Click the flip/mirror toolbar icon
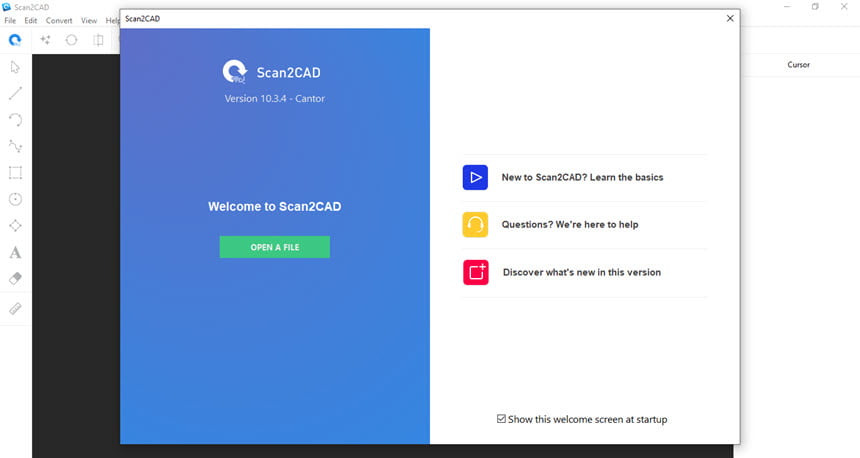Image resolution: width=860 pixels, height=458 pixels. pos(98,40)
